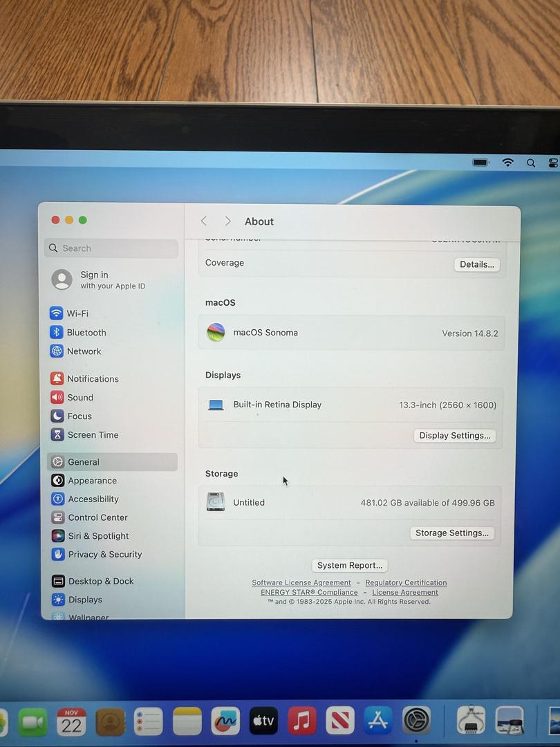Screen dimensions: 560x747
Task: Open Desktop & Dock settings
Action: pyautogui.click(x=93, y=581)
